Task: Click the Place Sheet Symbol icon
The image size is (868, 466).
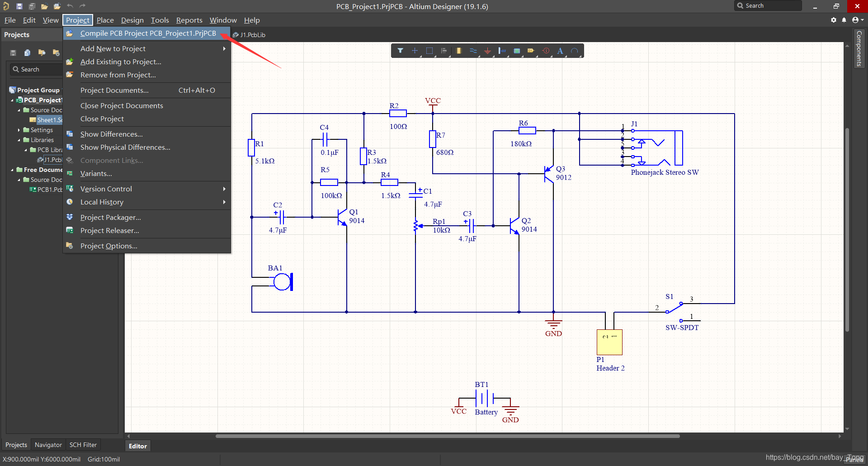Action: [x=517, y=51]
